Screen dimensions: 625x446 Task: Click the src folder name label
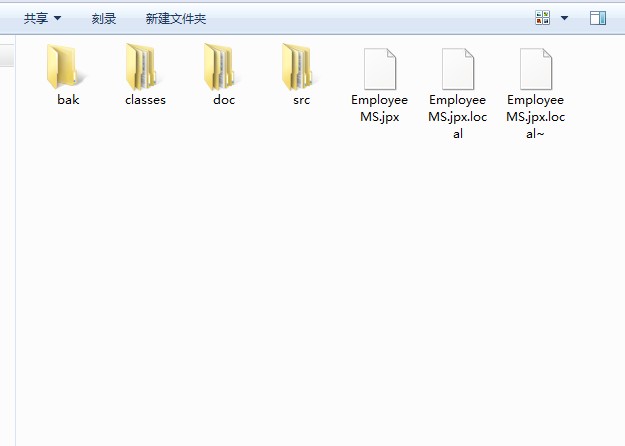(x=301, y=100)
